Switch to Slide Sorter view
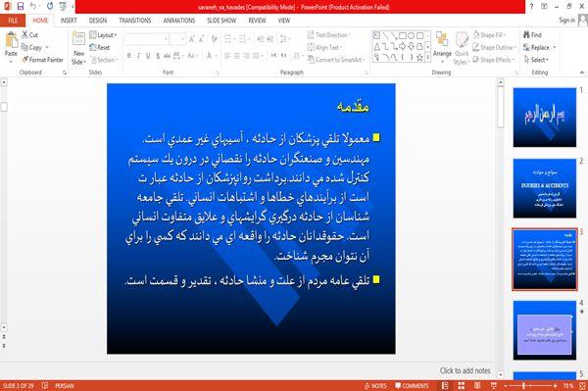588x391 pixels. click(x=462, y=386)
